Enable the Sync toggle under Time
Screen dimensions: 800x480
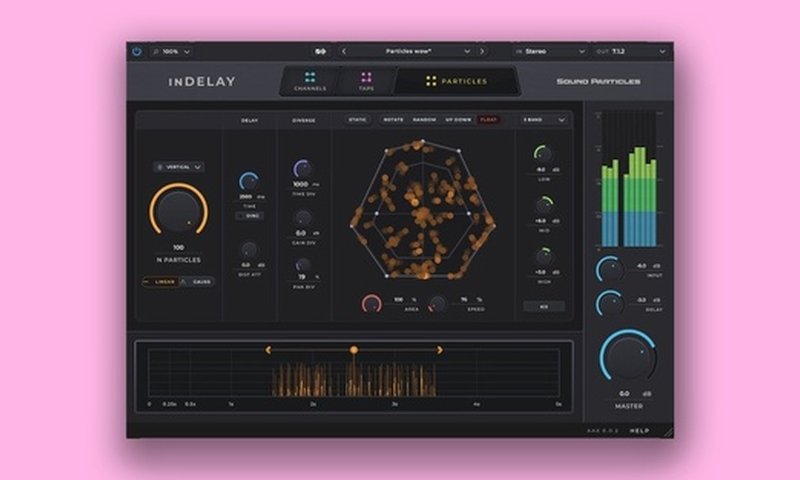pos(249,215)
